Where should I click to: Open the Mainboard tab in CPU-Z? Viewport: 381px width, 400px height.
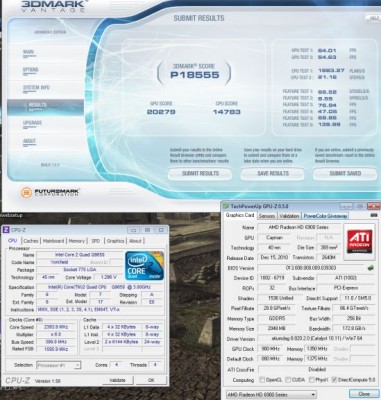coord(53,241)
